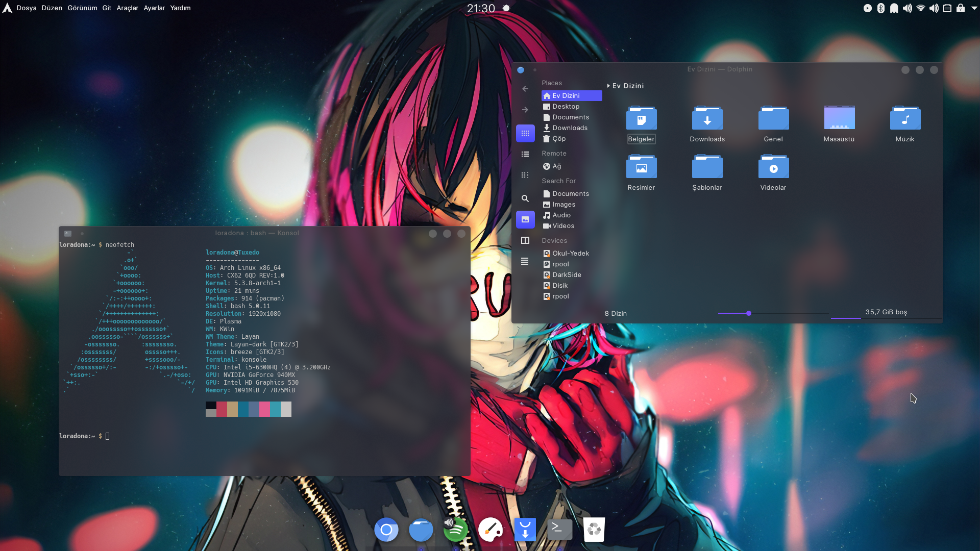This screenshot has height=551, width=980.
Task: Open the terminal icon in the dock
Action: 560,530
